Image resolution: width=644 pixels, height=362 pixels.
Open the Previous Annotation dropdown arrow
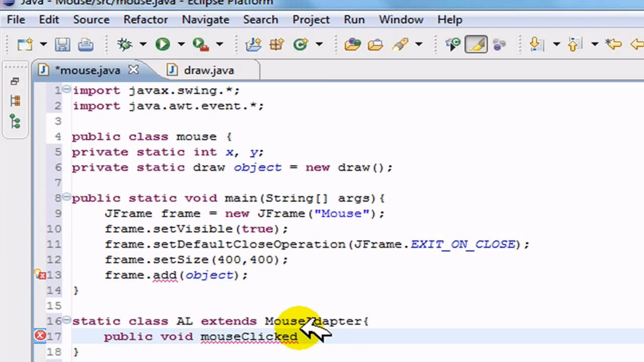tap(595, 44)
